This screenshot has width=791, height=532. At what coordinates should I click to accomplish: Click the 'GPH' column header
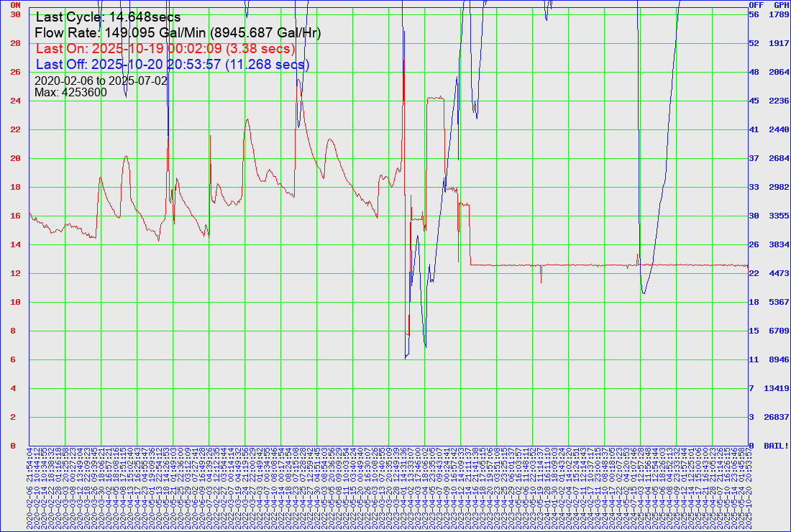pos(781,4)
